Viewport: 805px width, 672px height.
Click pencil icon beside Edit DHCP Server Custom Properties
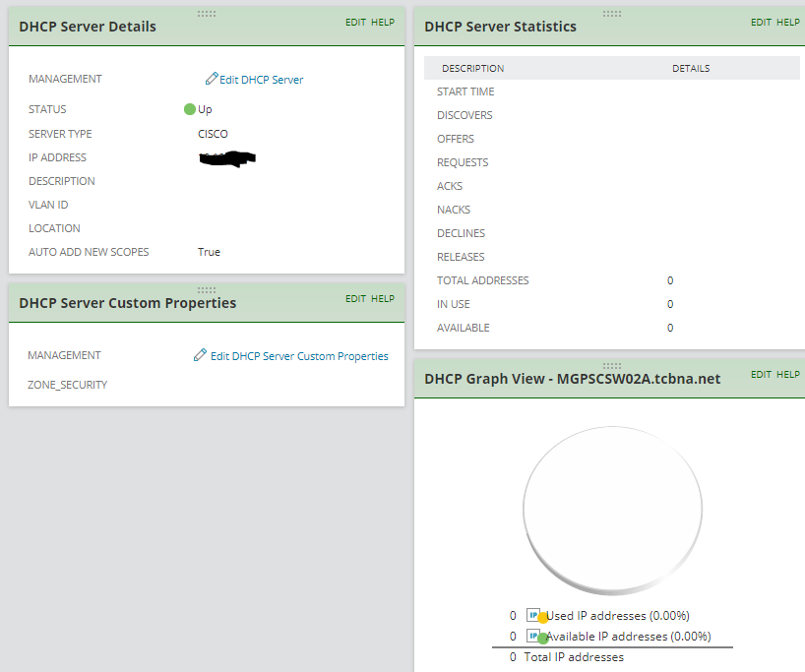(200, 355)
